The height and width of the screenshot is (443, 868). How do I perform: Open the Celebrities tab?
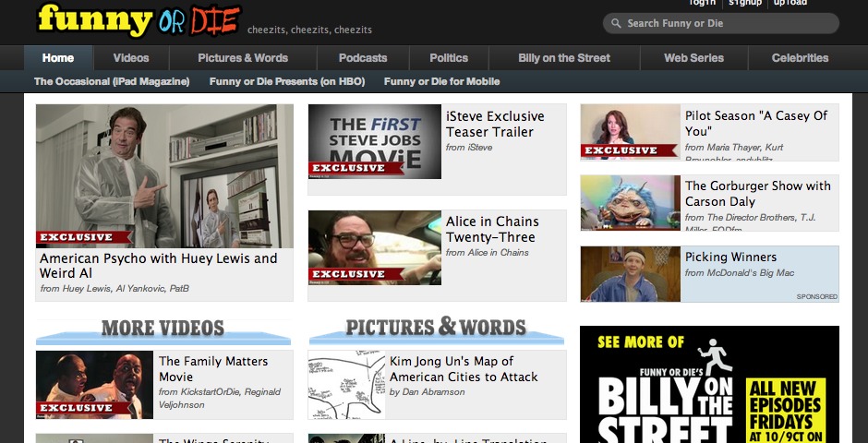800,57
